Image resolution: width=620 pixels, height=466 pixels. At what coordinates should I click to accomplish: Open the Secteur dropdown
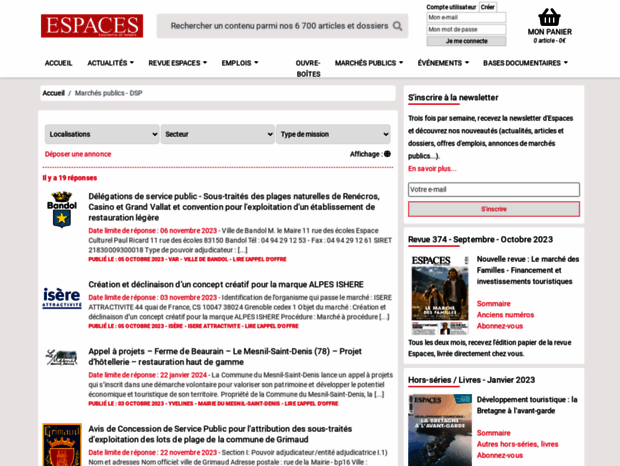pos(217,134)
